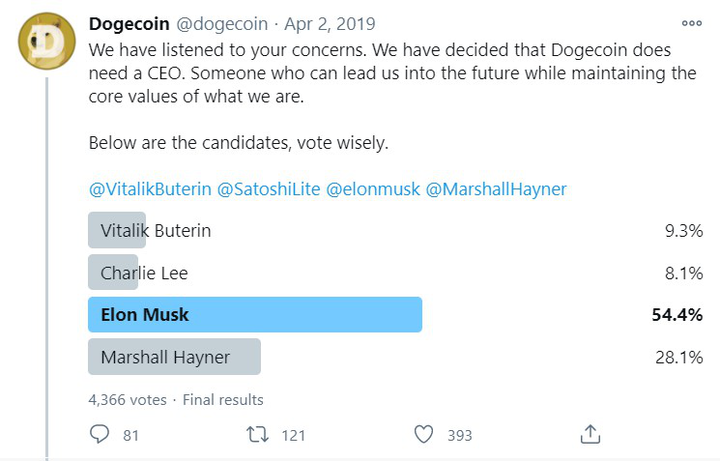The width and height of the screenshot is (720, 461).
Task: Visit the @dogecoin handle
Action: pos(222,24)
